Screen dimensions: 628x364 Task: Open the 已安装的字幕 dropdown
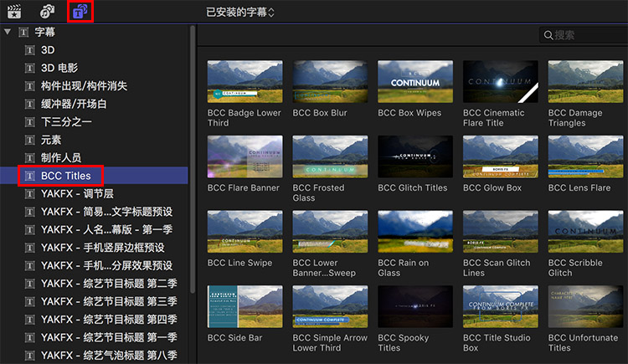[240, 13]
